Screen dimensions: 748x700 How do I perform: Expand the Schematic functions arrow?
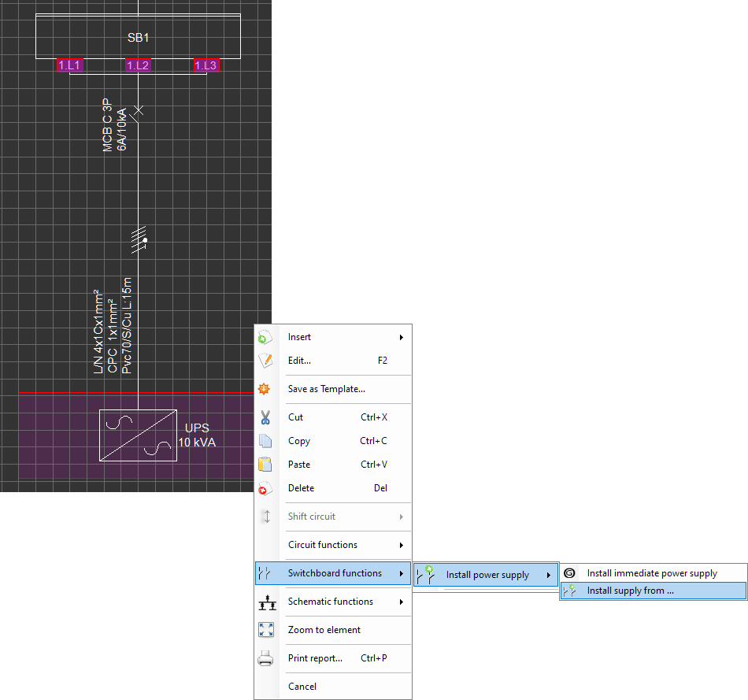click(x=402, y=602)
